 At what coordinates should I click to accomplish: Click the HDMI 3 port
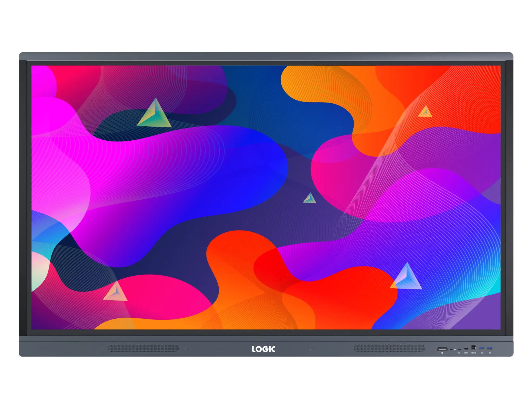[x=466, y=349]
